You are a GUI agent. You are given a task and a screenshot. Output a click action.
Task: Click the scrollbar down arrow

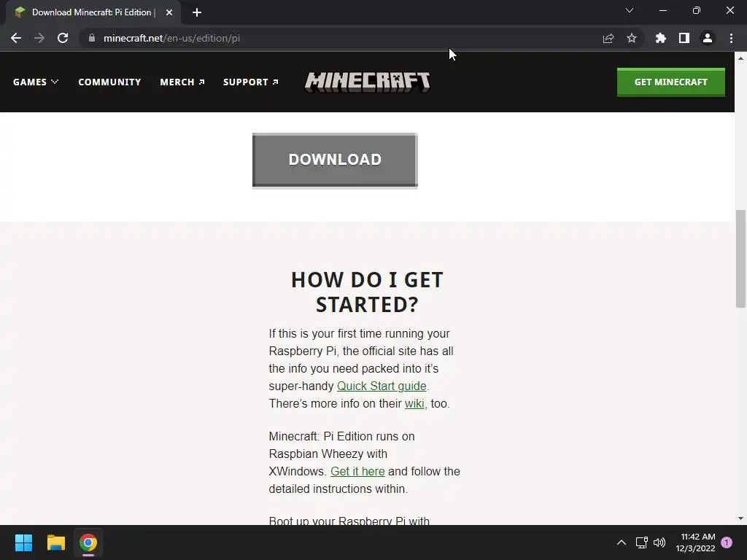tap(740, 518)
